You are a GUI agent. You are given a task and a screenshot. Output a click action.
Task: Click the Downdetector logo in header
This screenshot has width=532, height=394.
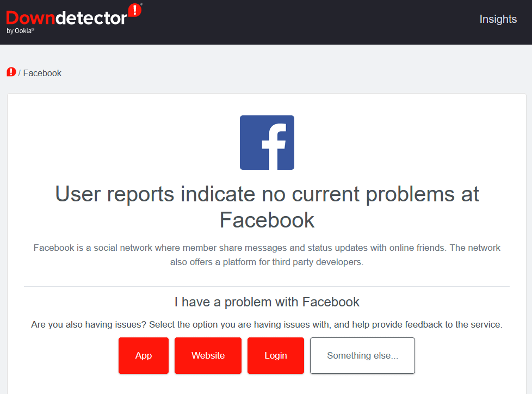66,19
